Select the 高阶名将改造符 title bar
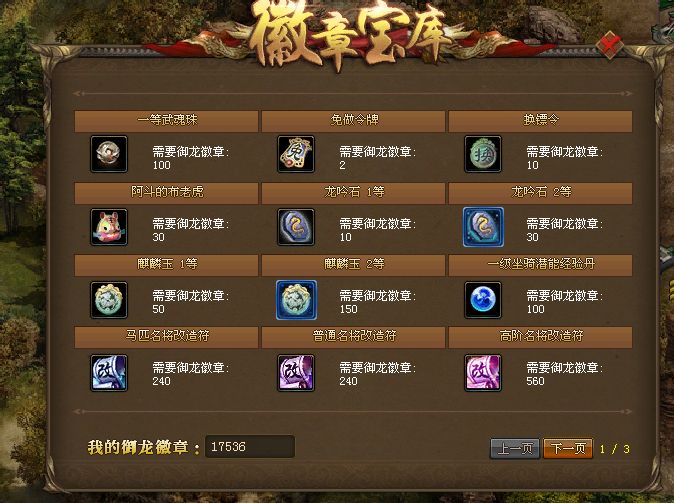Viewport: 674px width, 503px height. pyautogui.click(x=540, y=337)
